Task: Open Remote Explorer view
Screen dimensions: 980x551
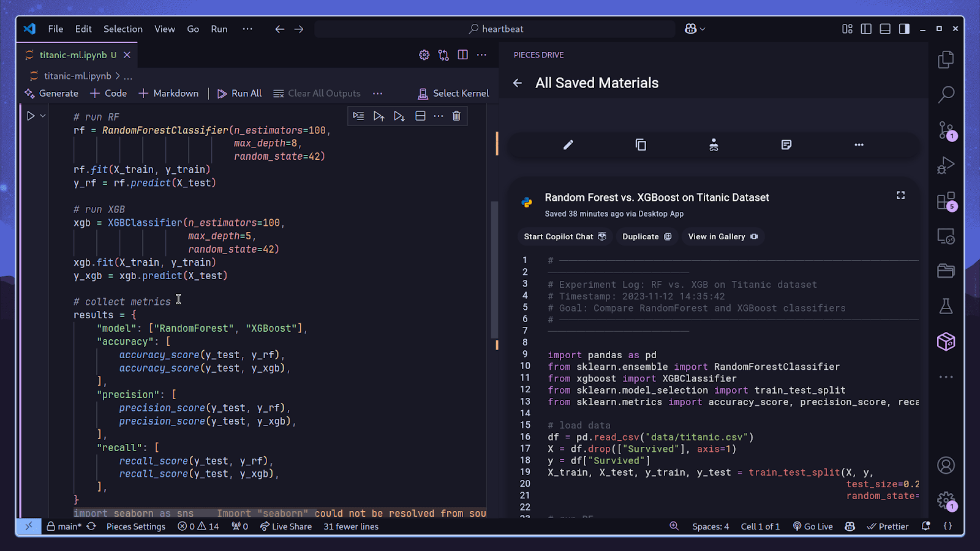Action: click(946, 236)
